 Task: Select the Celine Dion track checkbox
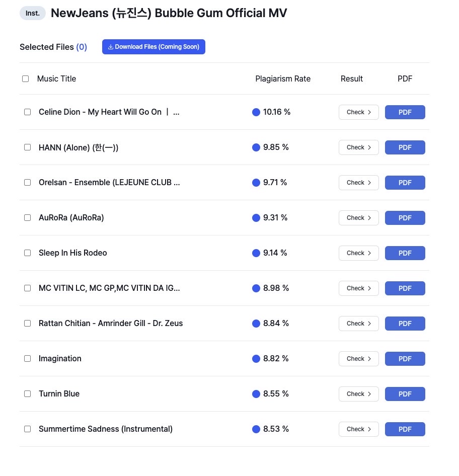(x=28, y=112)
